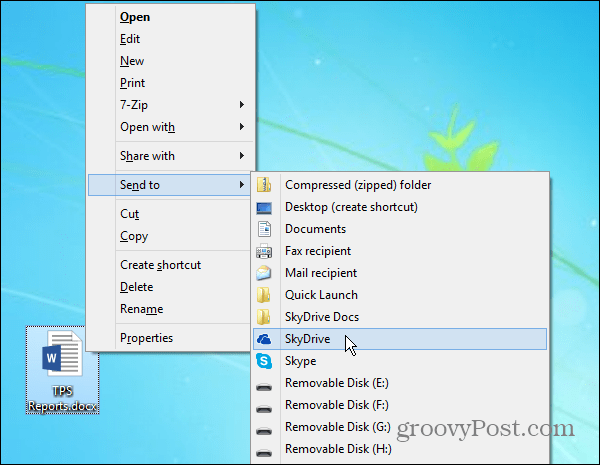Image resolution: width=600 pixels, height=465 pixels.
Task: Click the Mail recipient envelope icon
Action: [264, 273]
